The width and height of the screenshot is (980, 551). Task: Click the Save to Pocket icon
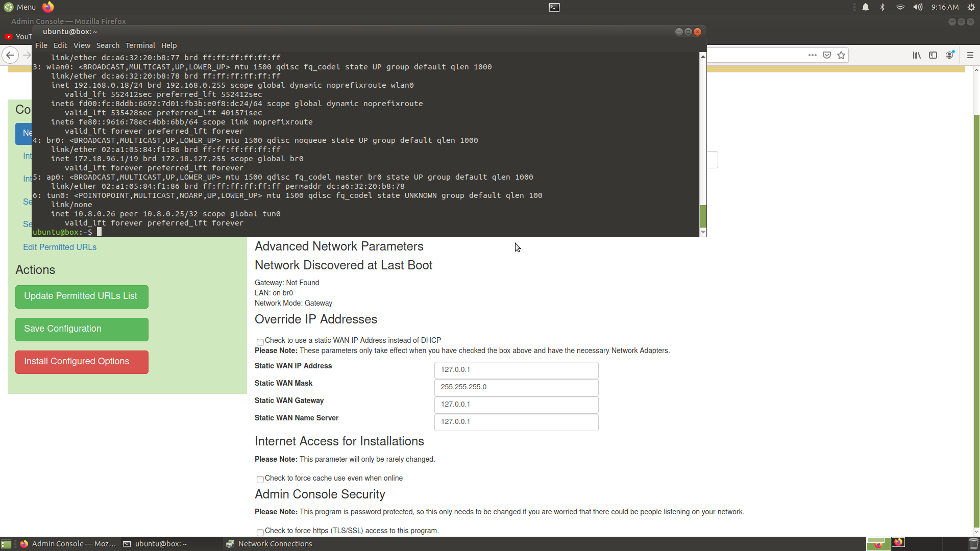[x=827, y=55]
